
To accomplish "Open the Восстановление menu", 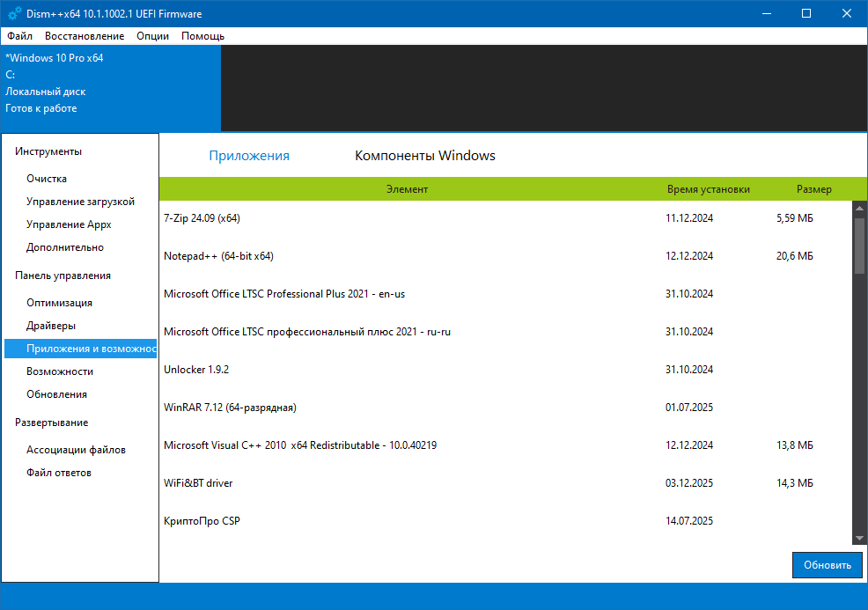I will pyautogui.click(x=85, y=36).
